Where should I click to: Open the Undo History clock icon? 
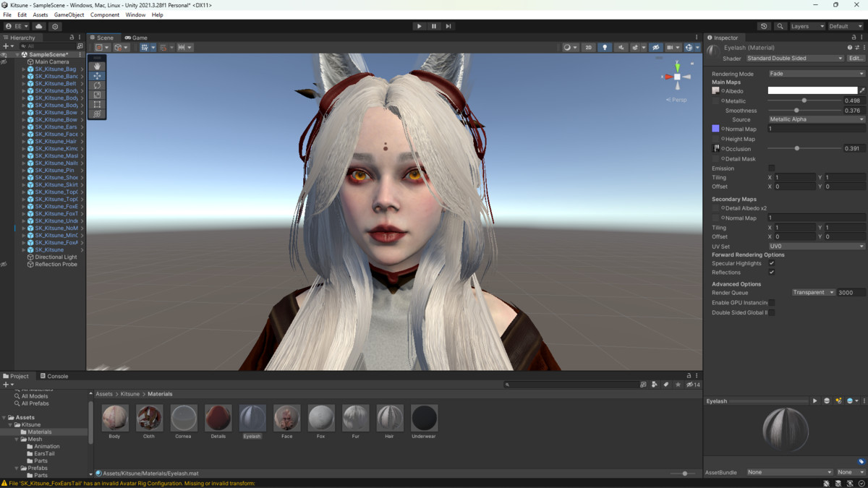tap(764, 26)
